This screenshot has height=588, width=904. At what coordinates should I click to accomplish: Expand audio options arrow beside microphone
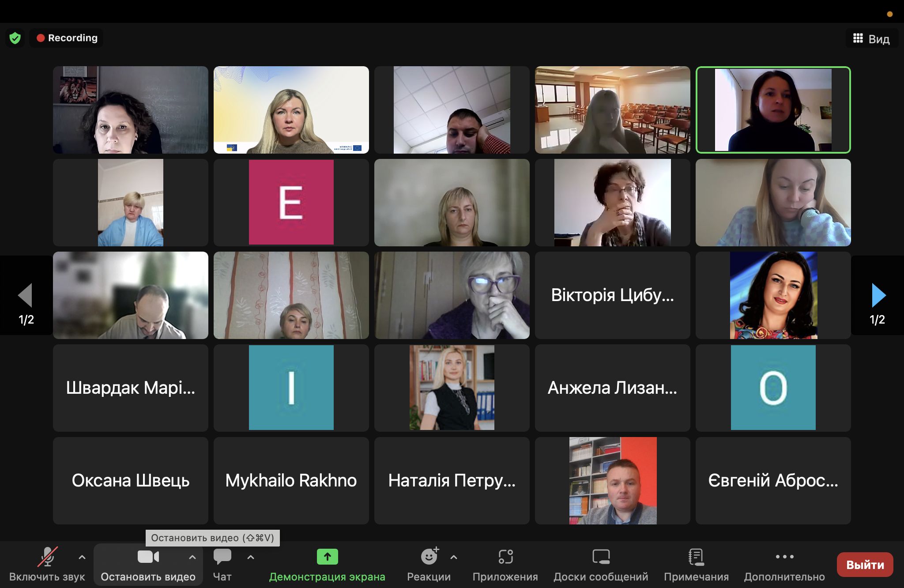click(82, 557)
